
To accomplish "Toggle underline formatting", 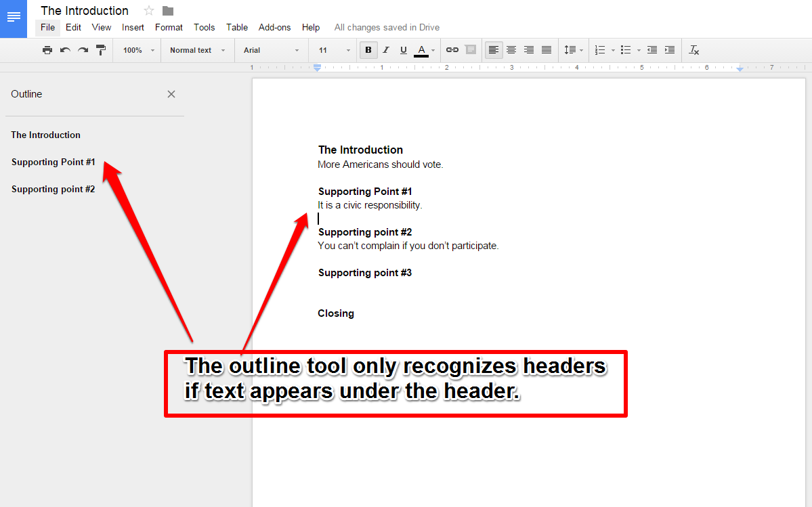I will pos(403,49).
